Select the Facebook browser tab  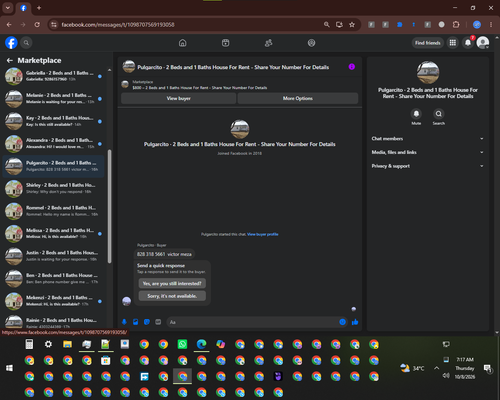coord(23,8)
